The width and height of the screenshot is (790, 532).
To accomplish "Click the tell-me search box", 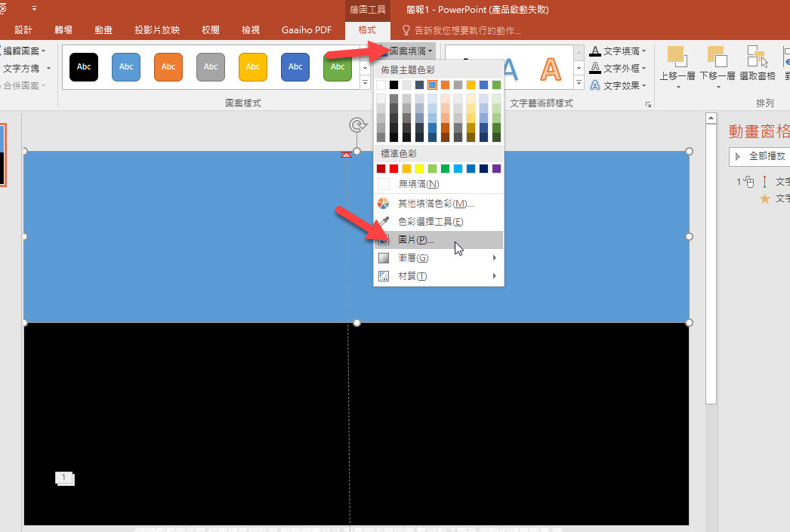I will (x=461, y=31).
